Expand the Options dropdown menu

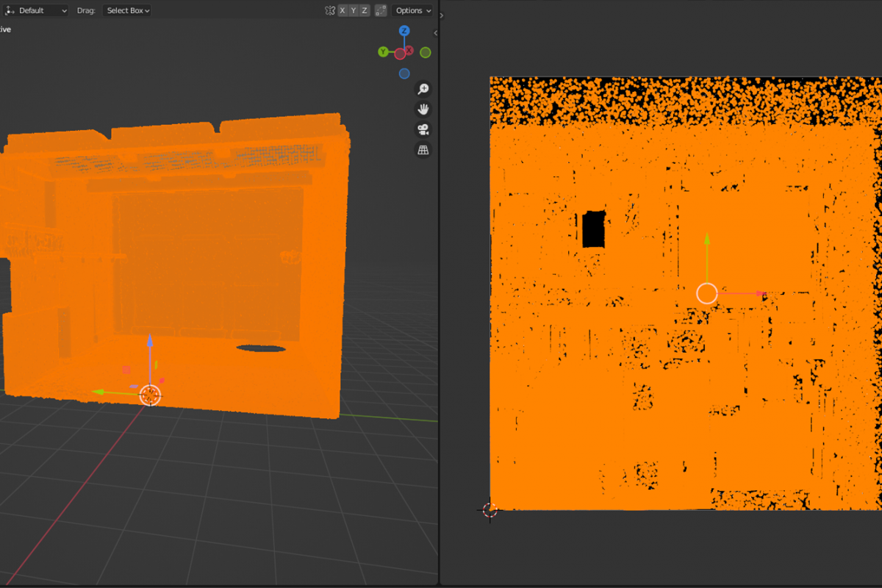click(x=412, y=10)
